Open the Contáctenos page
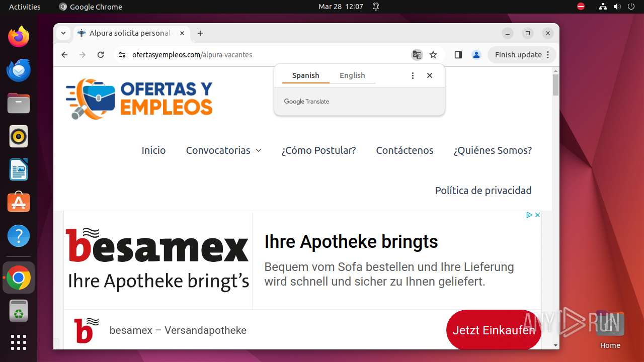This screenshot has height=362, width=644. [x=405, y=150]
